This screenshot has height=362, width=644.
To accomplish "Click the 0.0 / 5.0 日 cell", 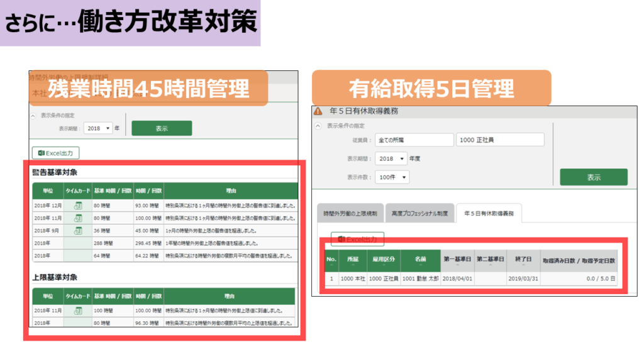I will (579, 278).
